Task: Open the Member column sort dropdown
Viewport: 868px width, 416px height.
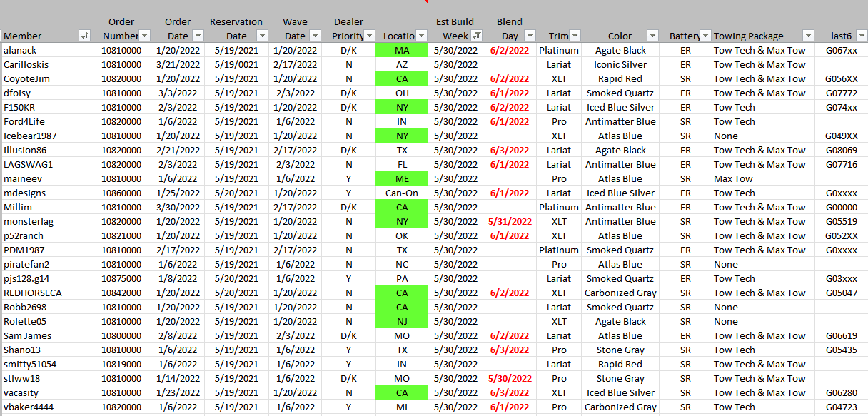Action: coord(84,36)
